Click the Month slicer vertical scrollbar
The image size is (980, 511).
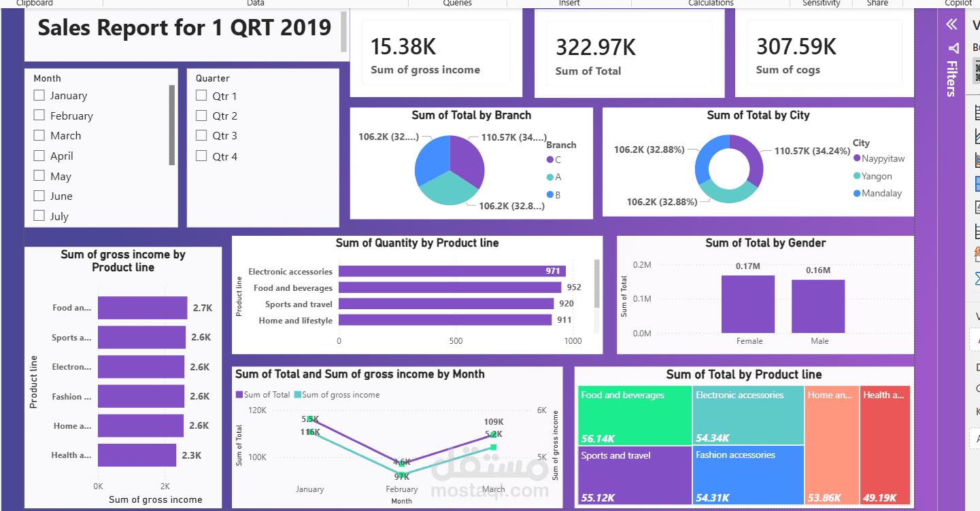coord(171,125)
